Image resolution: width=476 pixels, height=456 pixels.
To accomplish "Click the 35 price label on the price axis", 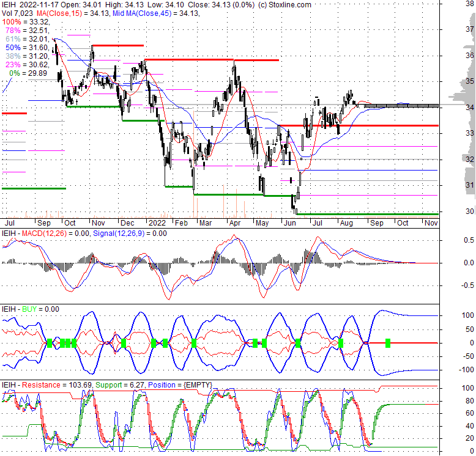I will click(x=470, y=81).
